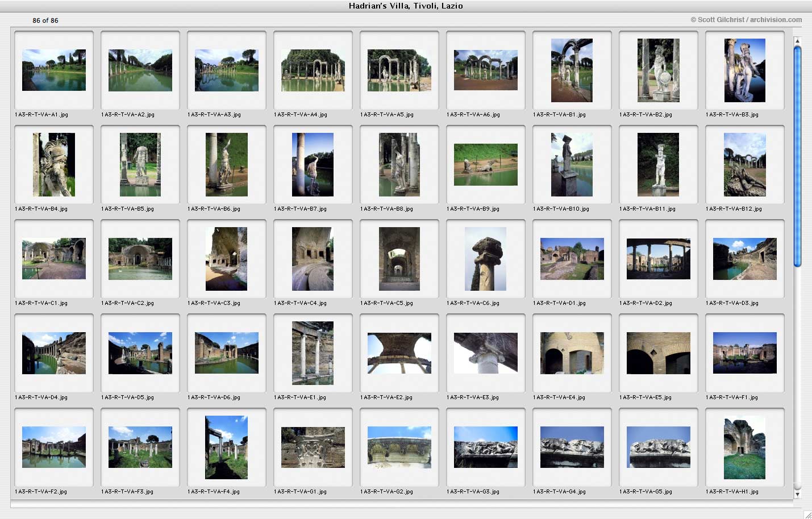
Task: Click file name label 1A3-R-T-VA-G3.jpg
Action: pyautogui.click(x=473, y=492)
